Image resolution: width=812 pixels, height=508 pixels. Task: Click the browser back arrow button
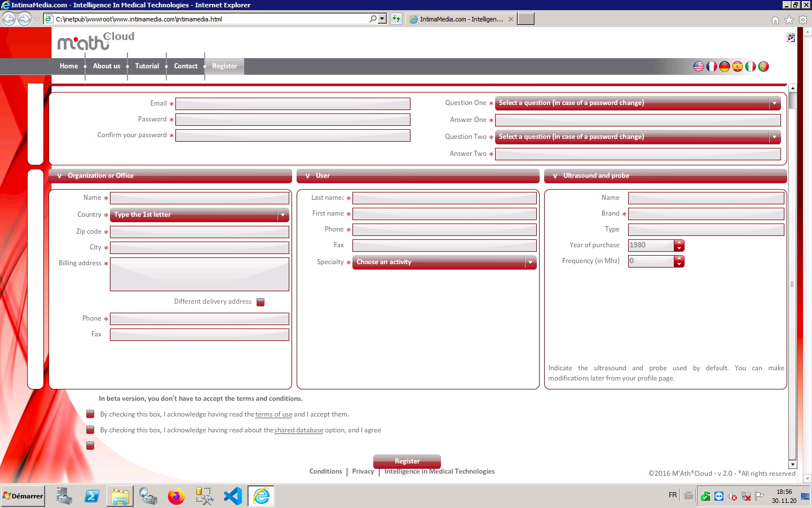click(9, 19)
